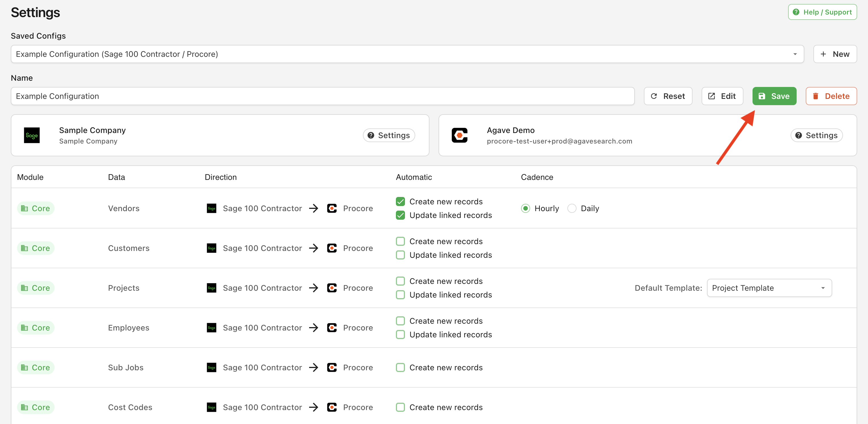
Task: Click the Procore icon in Customers row
Action: tap(332, 248)
